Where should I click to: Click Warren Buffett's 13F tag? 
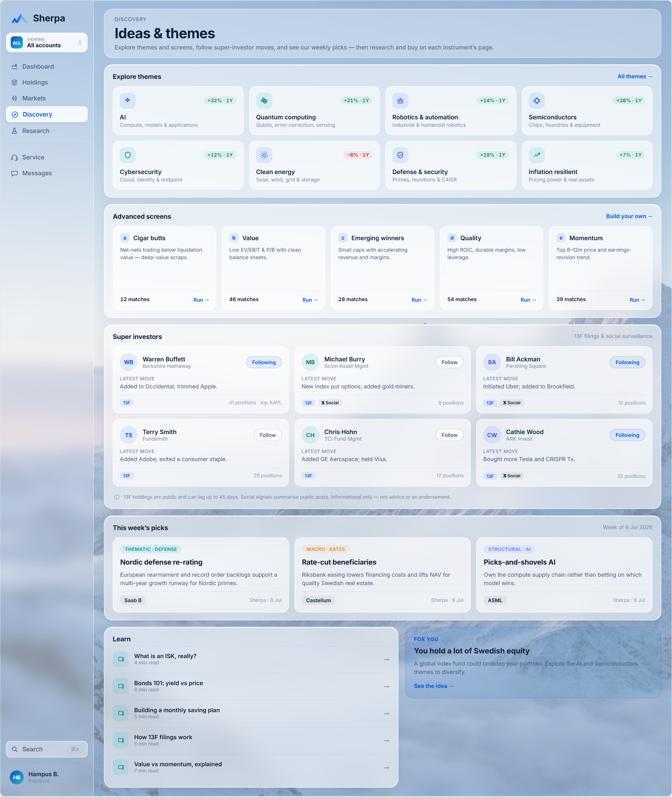tap(126, 403)
